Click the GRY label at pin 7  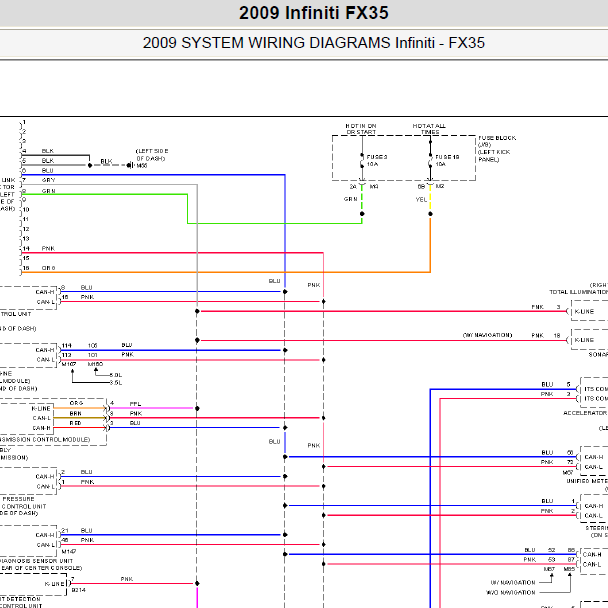point(48,180)
